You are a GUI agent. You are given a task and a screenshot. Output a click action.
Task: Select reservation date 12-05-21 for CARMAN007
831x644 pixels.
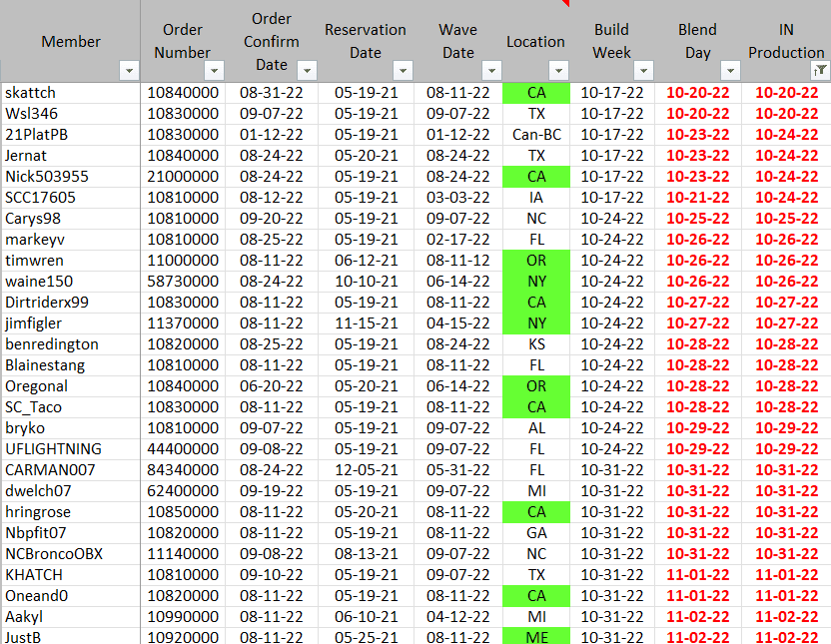tap(366, 470)
